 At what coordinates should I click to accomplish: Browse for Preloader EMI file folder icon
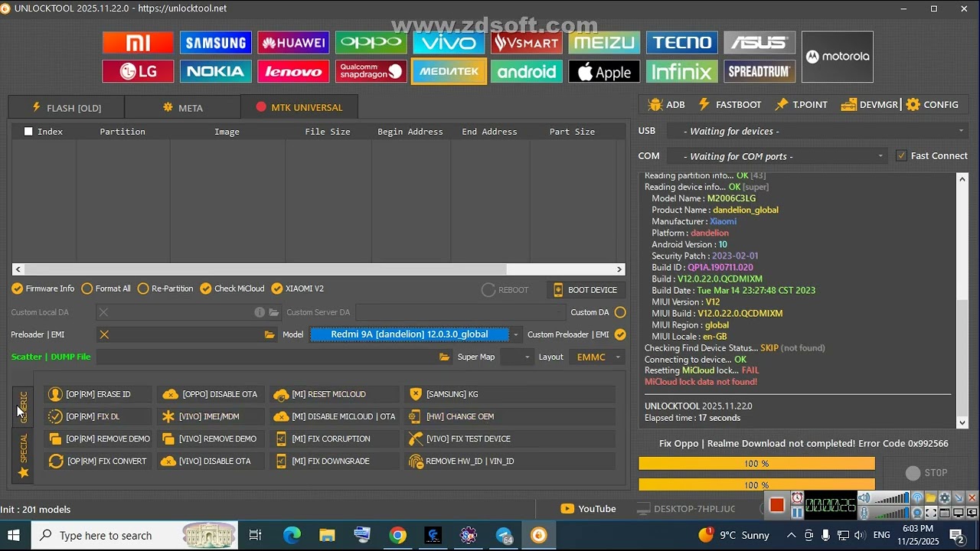pyautogui.click(x=269, y=334)
